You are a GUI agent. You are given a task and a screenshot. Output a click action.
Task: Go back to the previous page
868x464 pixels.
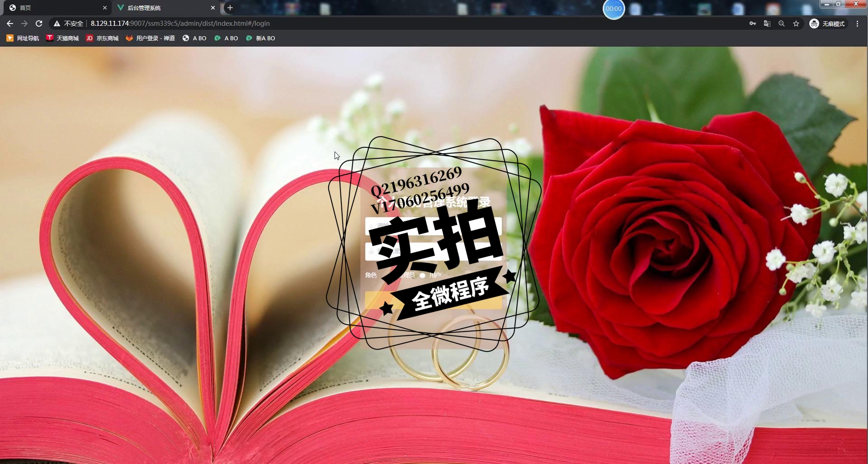coord(10,24)
